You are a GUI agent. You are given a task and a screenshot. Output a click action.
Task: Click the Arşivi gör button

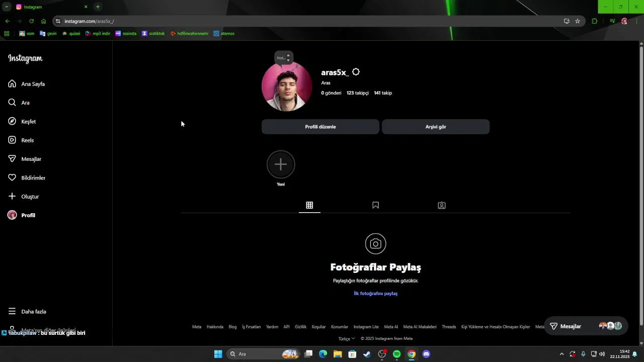(436, 127)
